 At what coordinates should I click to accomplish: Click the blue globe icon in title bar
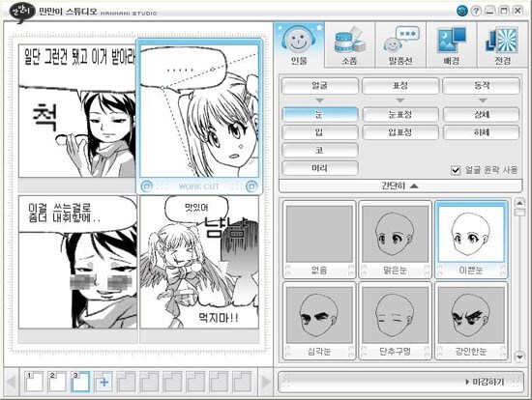pos(461,11)
